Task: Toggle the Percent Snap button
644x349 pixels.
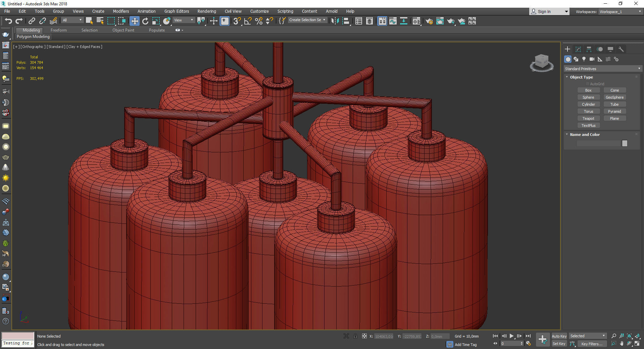Action: click(x=259, y=21)
